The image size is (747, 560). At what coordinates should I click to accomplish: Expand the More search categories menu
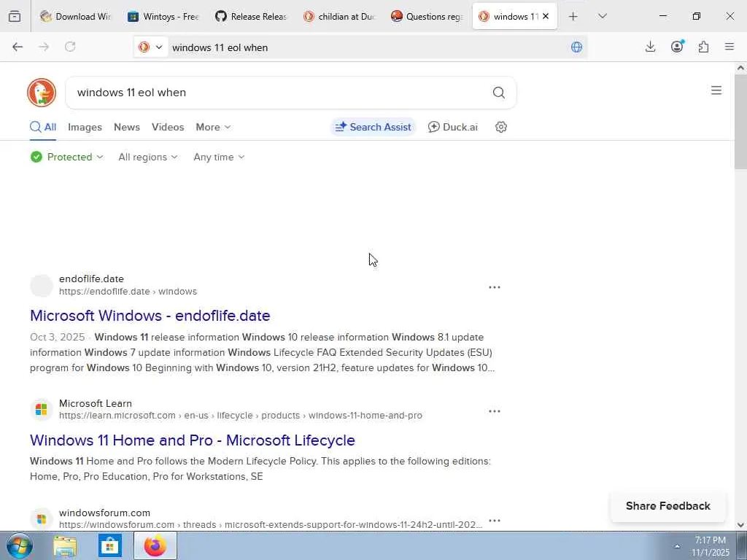click(x=213, y=127)
